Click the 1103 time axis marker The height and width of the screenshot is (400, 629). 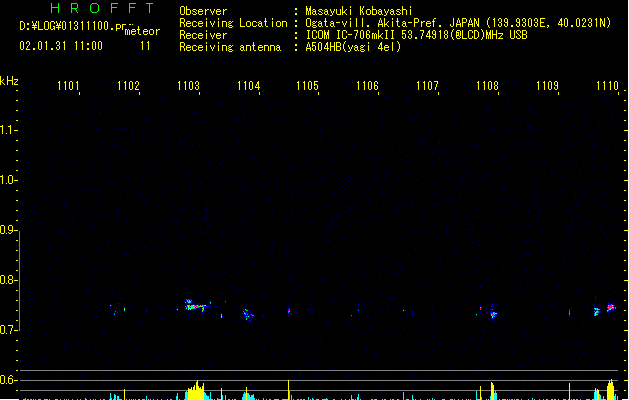188,86
